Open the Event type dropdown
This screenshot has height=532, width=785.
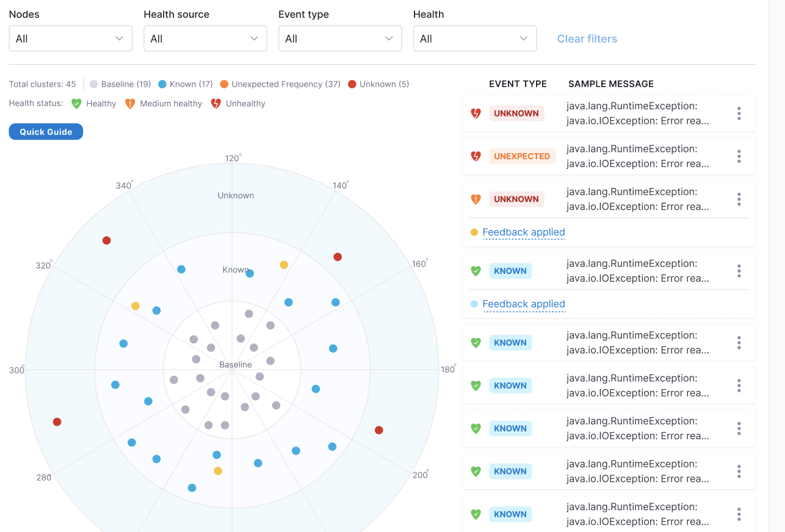click(x=340, y=38)
